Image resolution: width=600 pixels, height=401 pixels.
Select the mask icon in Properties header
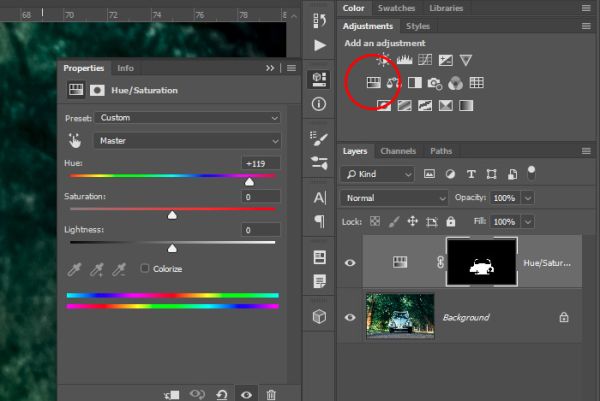tap(97, 90)
